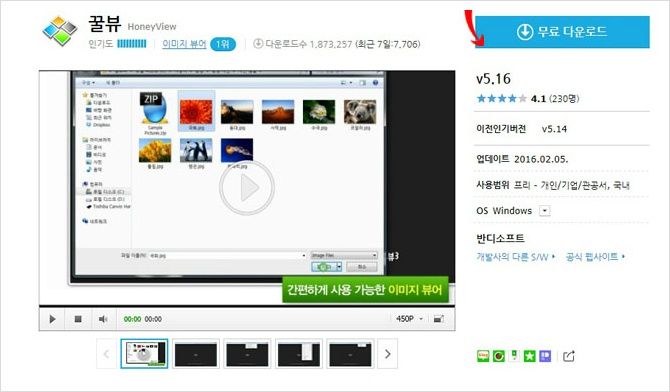Select the second screenshot thumbnail
670x392 pixels.
pyautogui.click(x=196, y=354)
